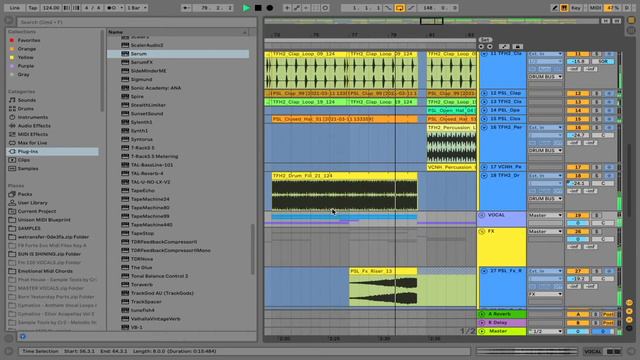The width and height of the screenshot is (640, 360).
Task: Open the Max for Live category
Action: 32,143
